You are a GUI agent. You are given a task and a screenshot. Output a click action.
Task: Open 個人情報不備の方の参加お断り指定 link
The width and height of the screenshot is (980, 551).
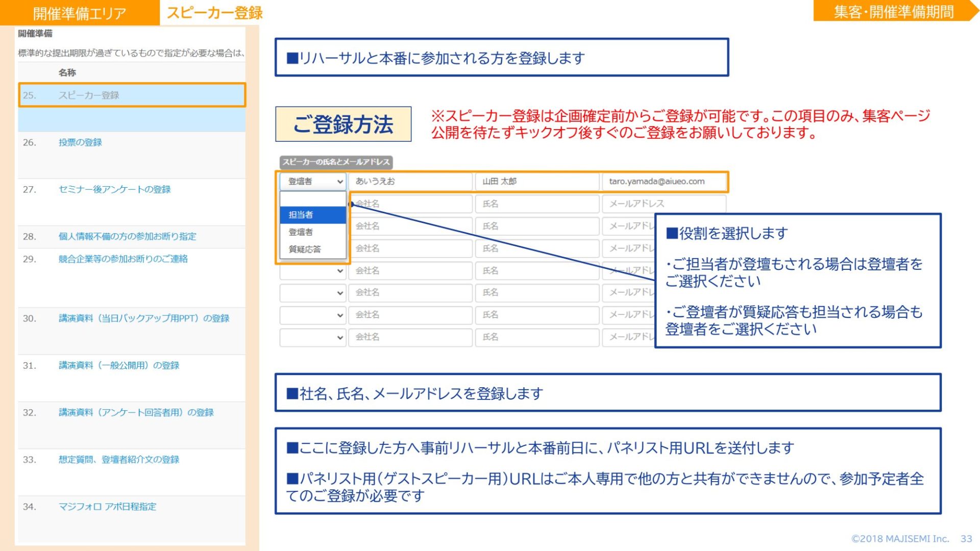(127, 236)
